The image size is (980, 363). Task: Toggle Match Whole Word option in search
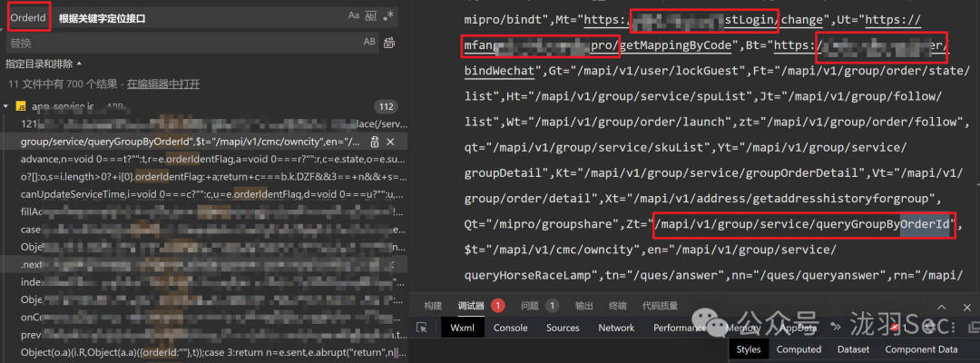[370, 16]
